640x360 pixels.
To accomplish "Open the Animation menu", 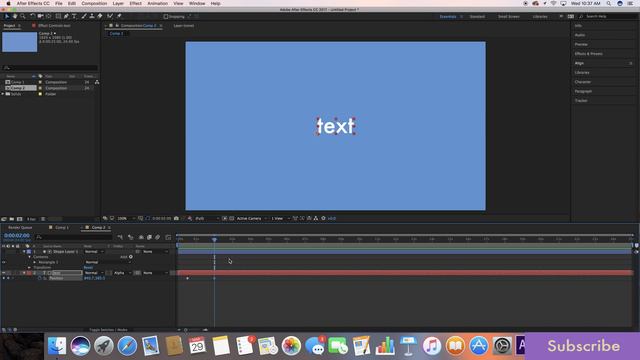I will (x=158, y=3).
